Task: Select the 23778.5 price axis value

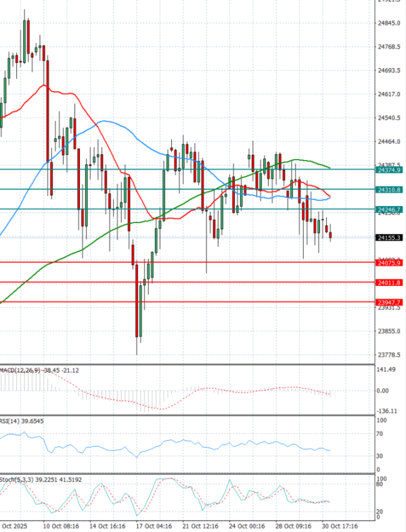Action: pos(389,355)
